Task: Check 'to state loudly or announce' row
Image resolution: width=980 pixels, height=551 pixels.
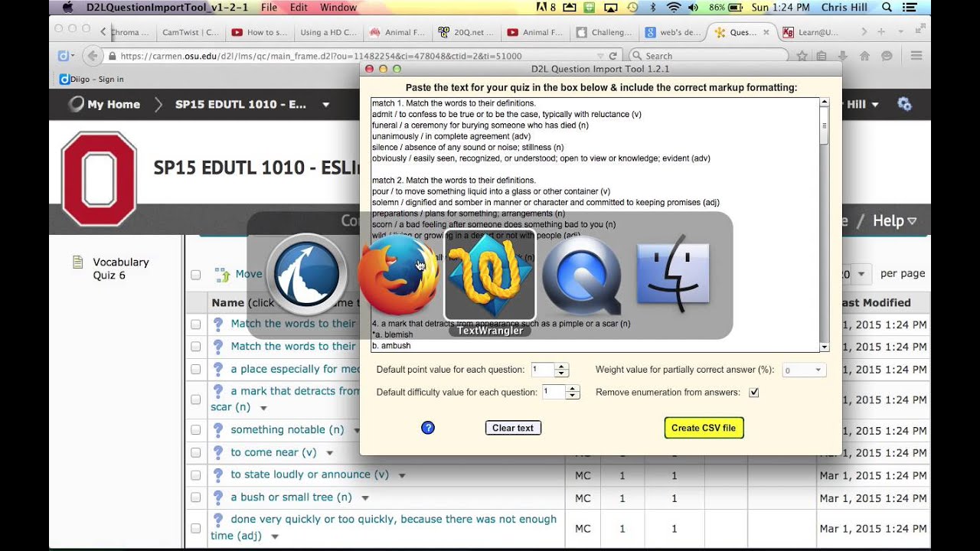Action: (196, 475)
